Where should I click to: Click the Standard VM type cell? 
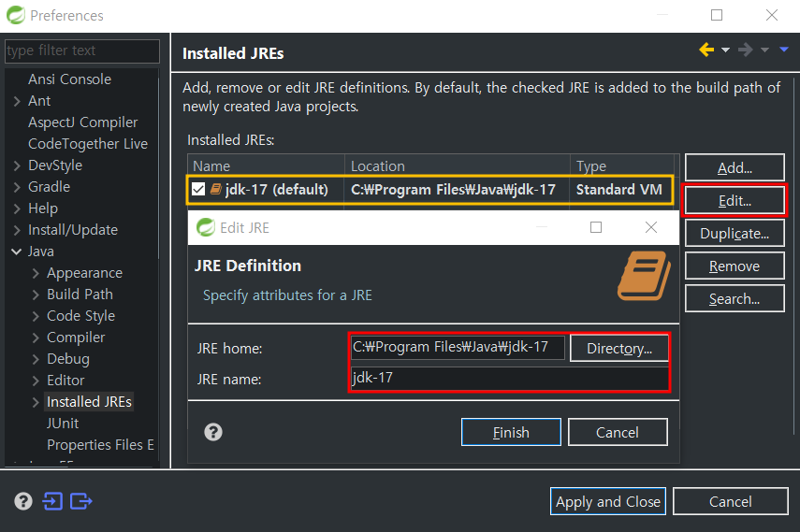pos(618,190)
